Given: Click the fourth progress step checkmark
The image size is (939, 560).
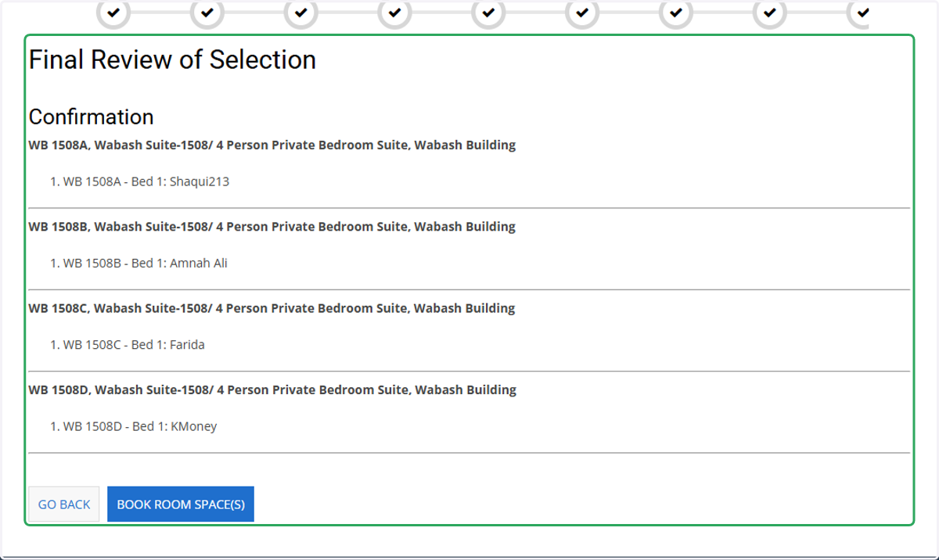Looking at the screenshot, I should [x=395, y=13].
